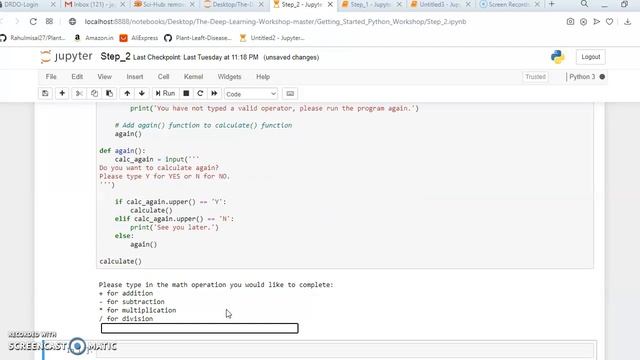This screenshot has height=360, width=640.
Task: Open cell type Code dropdown
Action: pyautogui.click(x=251, y=94)
